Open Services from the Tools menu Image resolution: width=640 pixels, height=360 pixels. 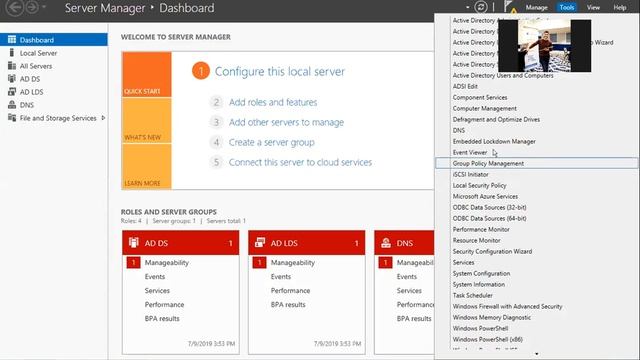[463, 262]
